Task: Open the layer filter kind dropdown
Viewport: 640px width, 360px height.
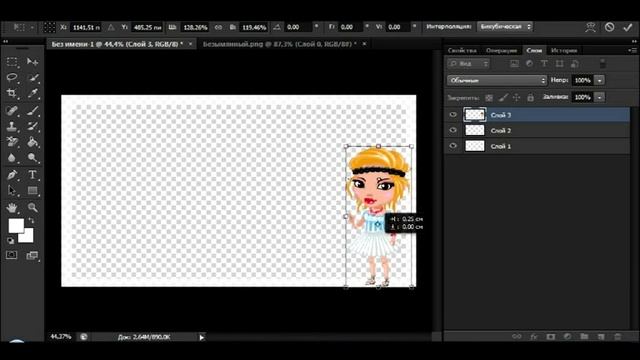Action: [468, 64]
